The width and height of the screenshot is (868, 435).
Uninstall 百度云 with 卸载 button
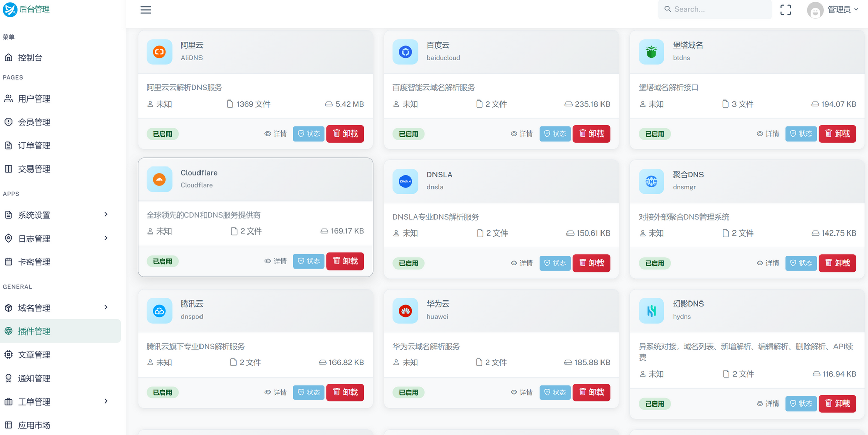tap(591, 133)
